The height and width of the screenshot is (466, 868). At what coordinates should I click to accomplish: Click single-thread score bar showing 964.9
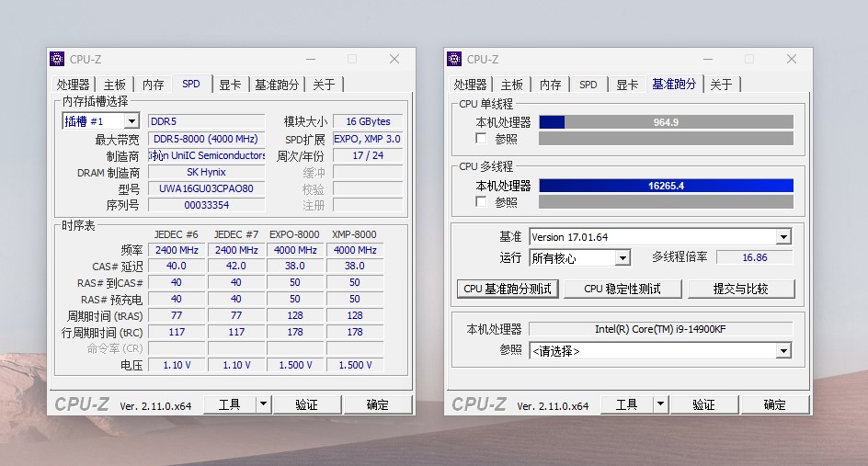[666, 122]
